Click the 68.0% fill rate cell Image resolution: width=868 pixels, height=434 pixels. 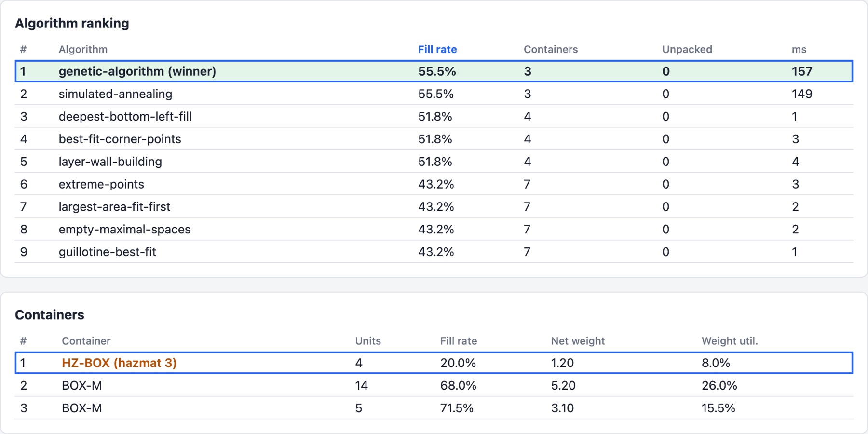458,385
